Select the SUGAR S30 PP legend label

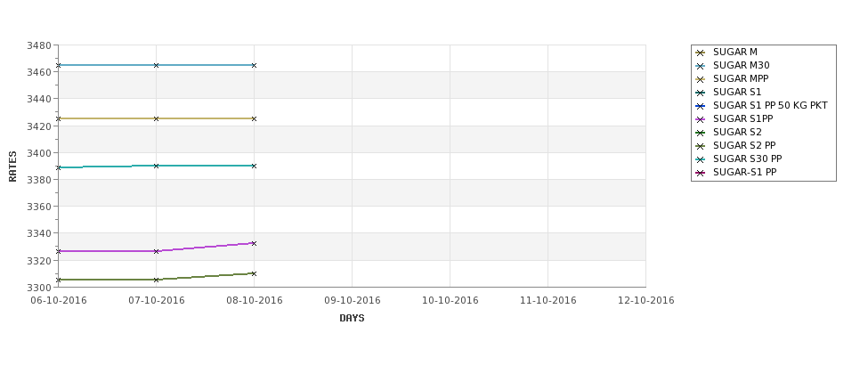pos(747,158)
